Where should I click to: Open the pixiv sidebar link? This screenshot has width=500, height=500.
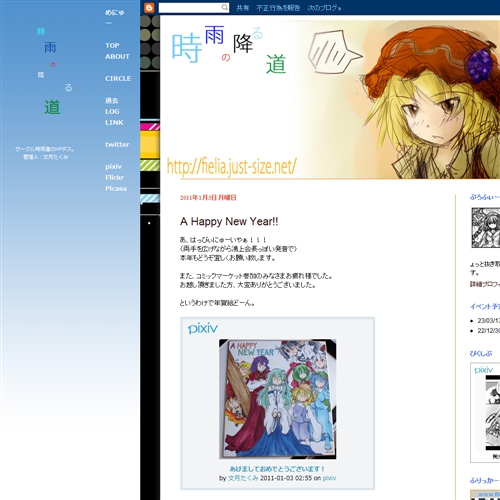click(114, 166)
